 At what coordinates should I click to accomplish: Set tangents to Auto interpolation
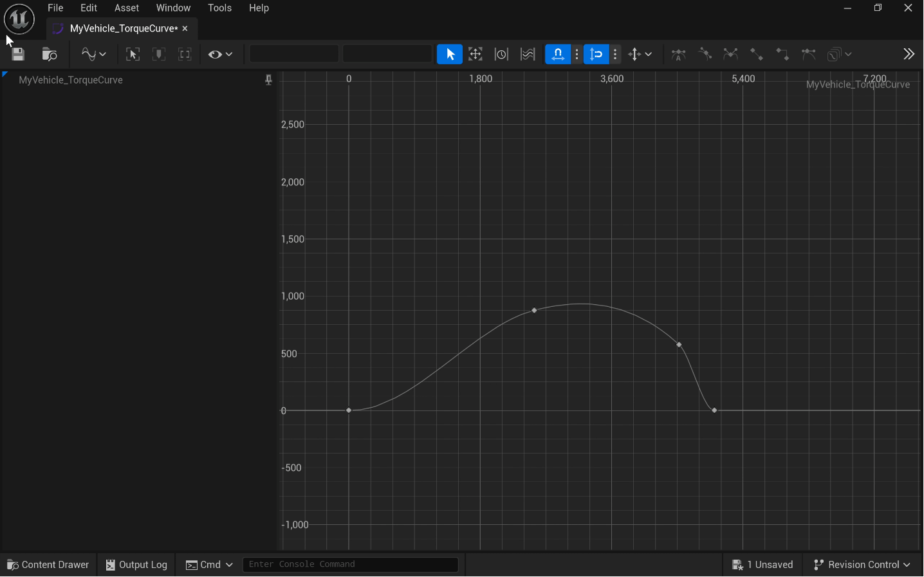(678, 55)
